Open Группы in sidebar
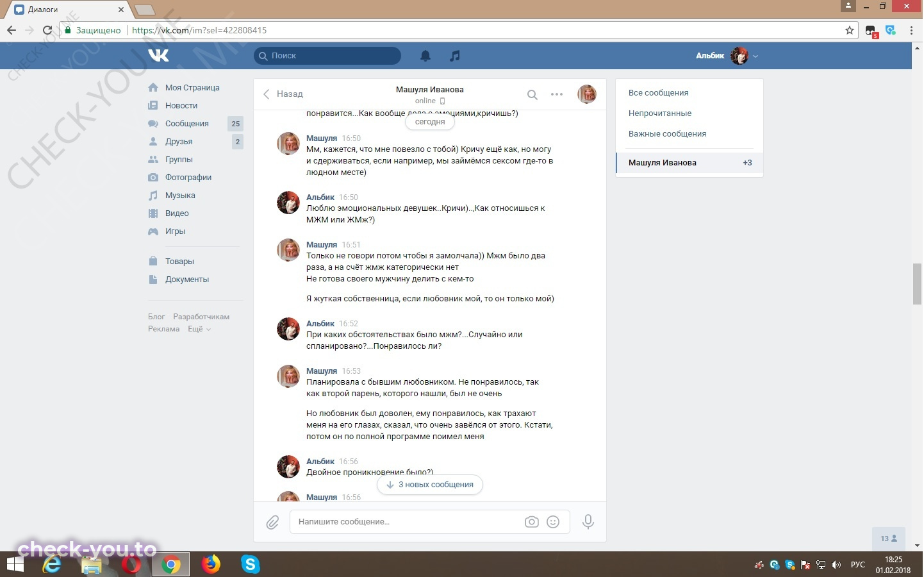This screenshot has width=924, height=577. click(x=179, y=160)
